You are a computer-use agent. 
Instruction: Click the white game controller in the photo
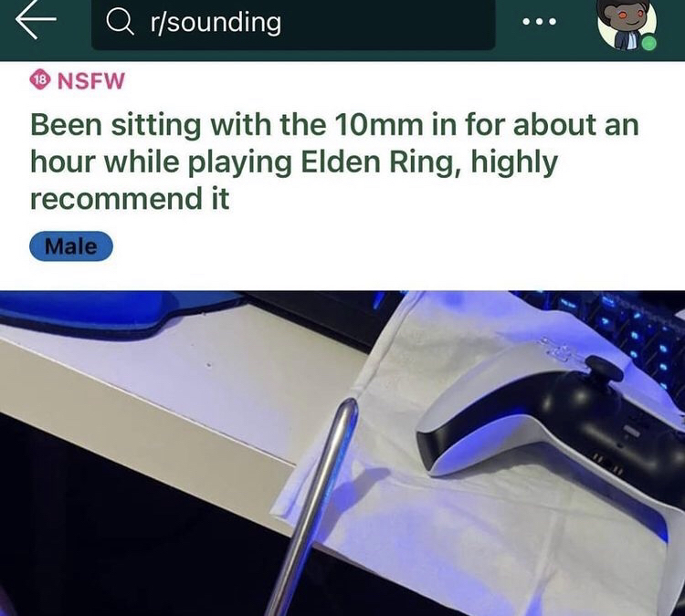tap(551, 419)
